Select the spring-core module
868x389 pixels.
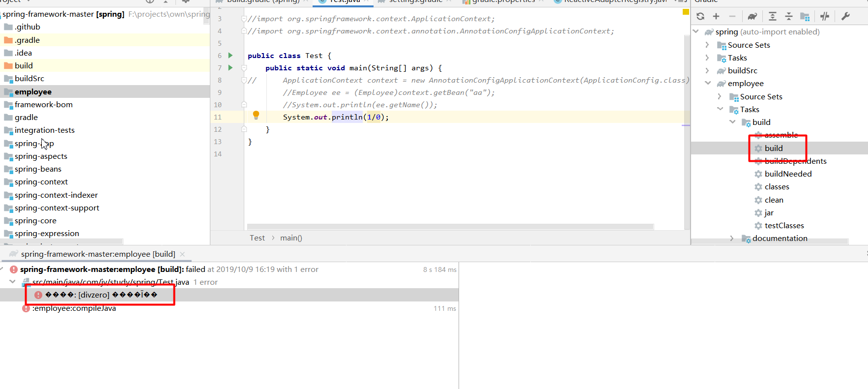pyautogui.click(x=35, y=220)
